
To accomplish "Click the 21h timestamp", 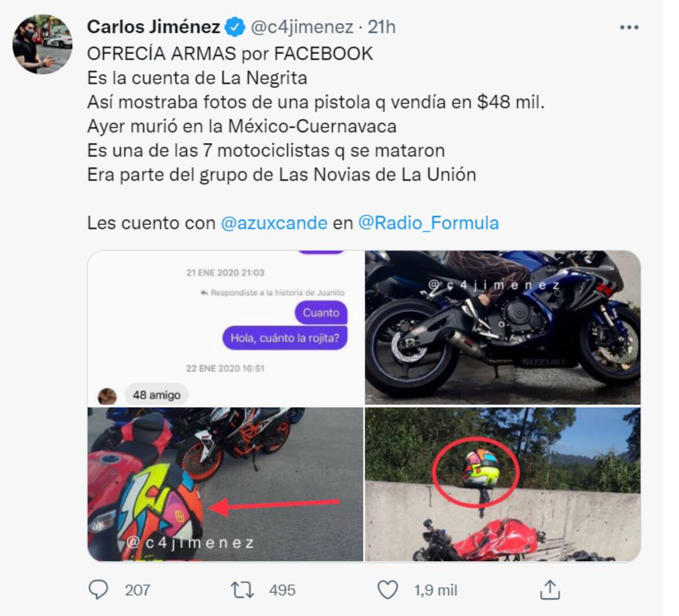I will 381,27.
